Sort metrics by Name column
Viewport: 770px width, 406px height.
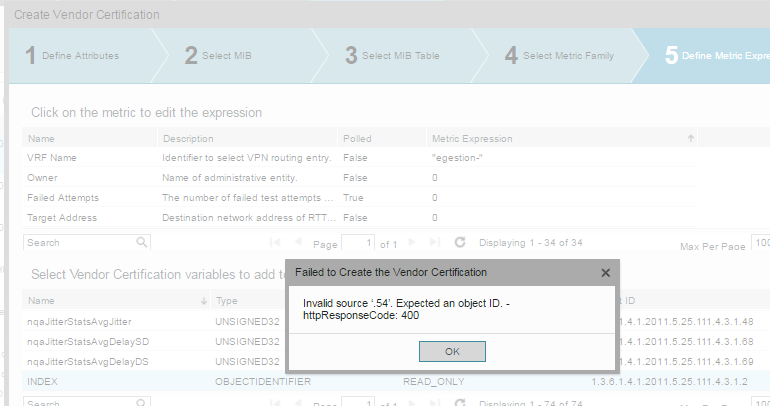89,138
